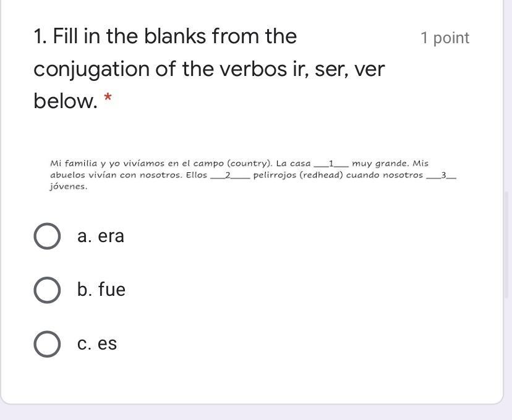Click blank number 1 in the passage

tap(331, 164)
